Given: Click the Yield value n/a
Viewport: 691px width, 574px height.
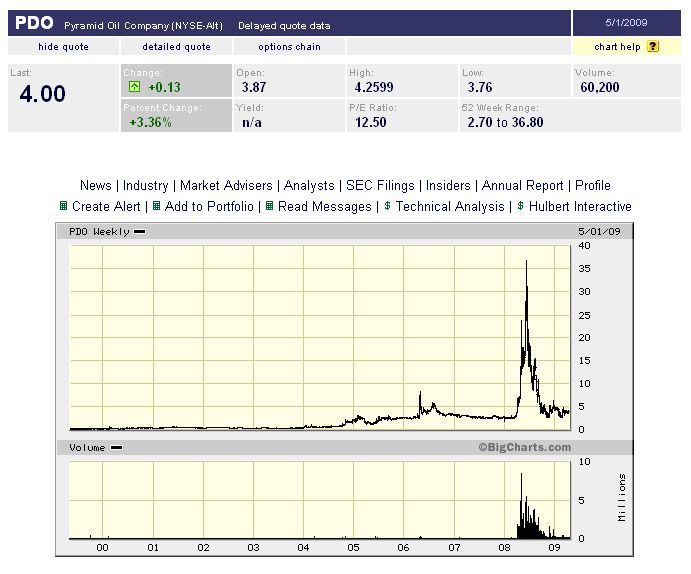Looking at the screenshot, I should click(252, 122).
